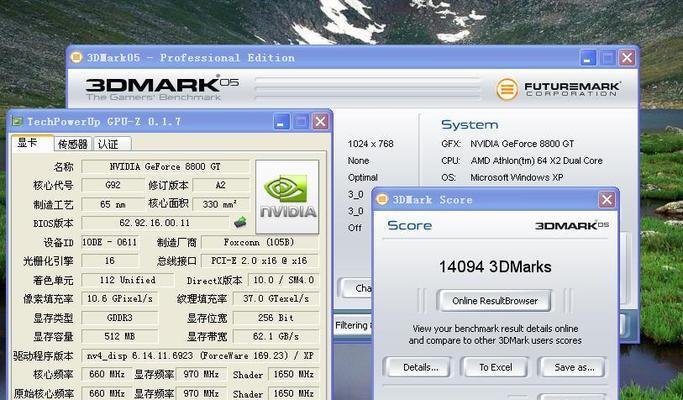Click the 3DMARK05 logo in main window
Screen dimensions: 683x400
(x=162, y=88)
